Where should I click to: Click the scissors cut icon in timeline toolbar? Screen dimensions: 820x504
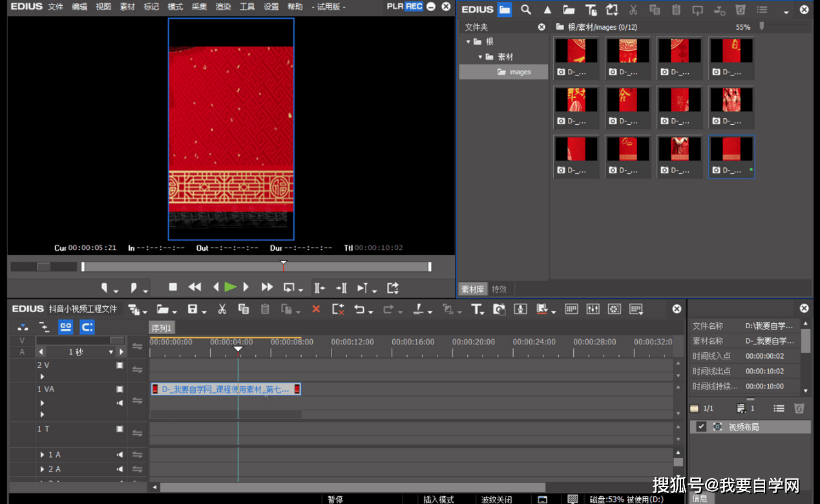click(x=222, y=310)
